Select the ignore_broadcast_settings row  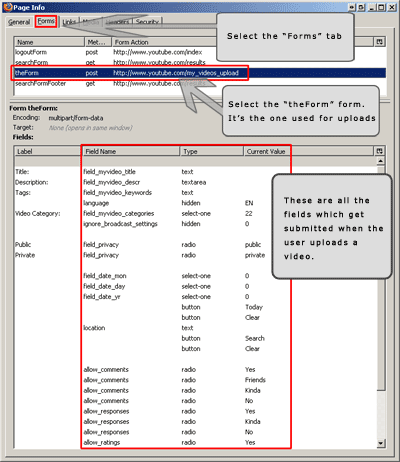pyautogui.click(x=195, y=224)
